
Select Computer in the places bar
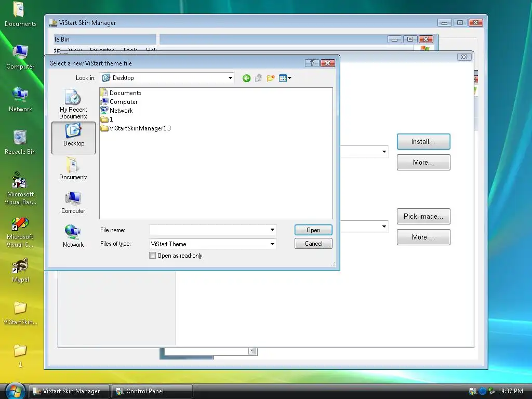tap(73, 202)
